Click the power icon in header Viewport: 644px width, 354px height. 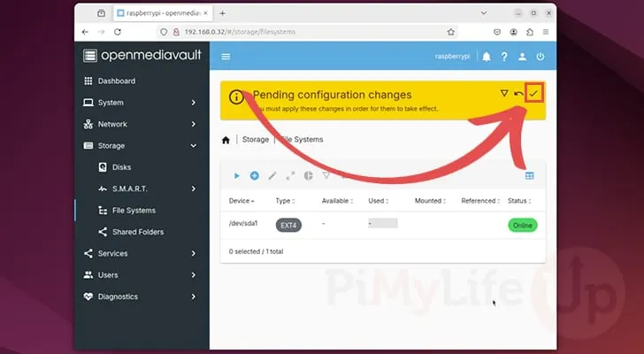click(540, 57)
